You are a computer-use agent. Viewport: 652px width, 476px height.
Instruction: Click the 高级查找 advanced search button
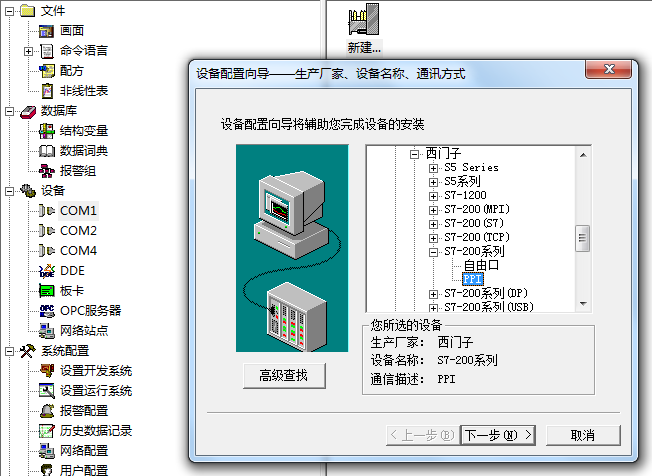[284, 376]
